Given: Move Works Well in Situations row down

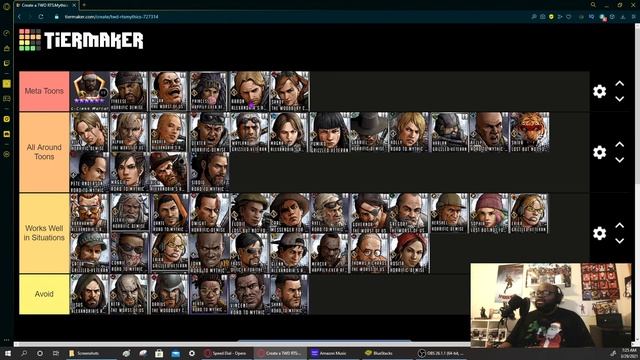Looking at the screenshot, I should click(620, 241).
